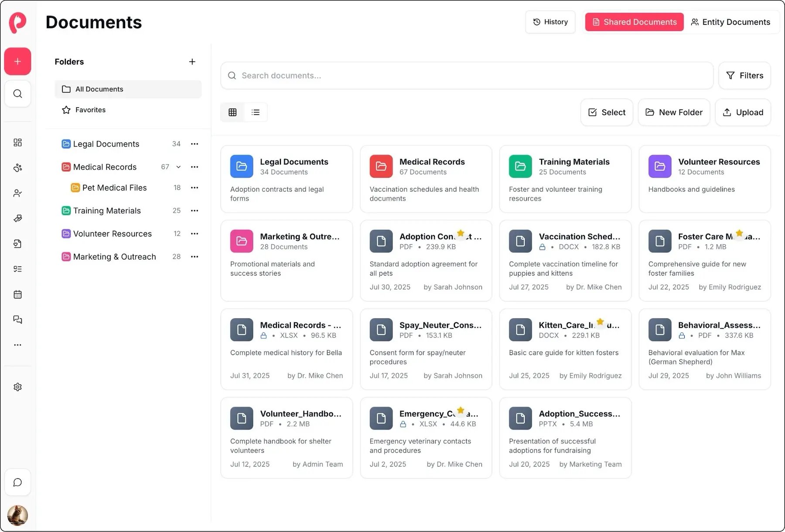
Task: Click the sidebar search magnifier icon
Action: click(17, 94)
